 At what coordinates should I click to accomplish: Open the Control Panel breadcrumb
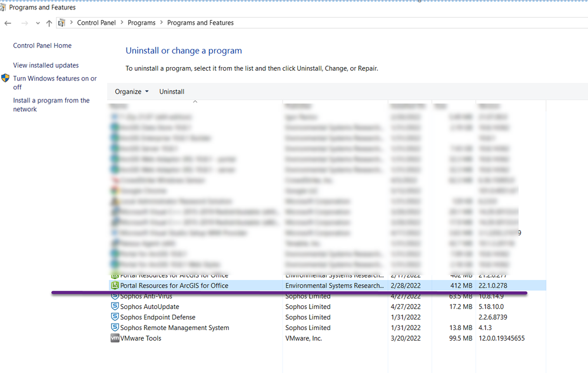[97, 23]
